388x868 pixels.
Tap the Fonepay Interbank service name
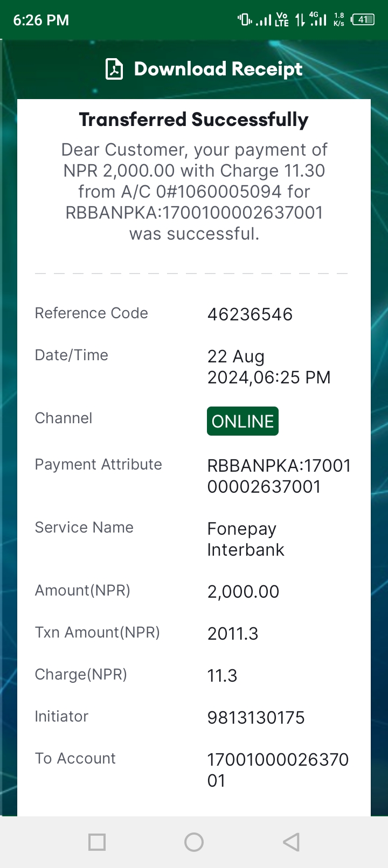[246, 539]
